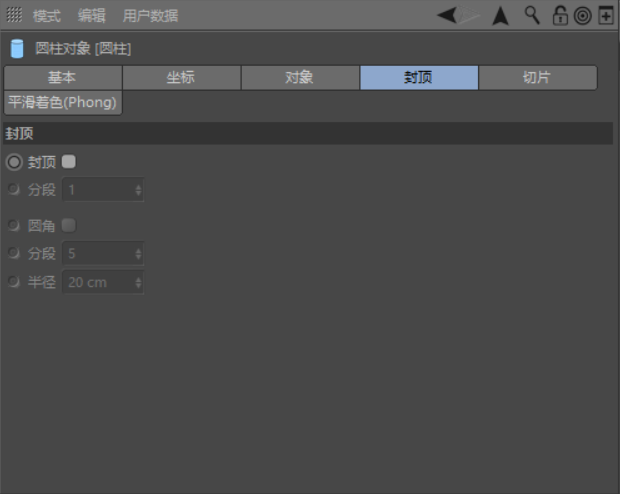The image size is (620, 494).
Task: Open search with the magnifier icon
Action: point(532,15)
